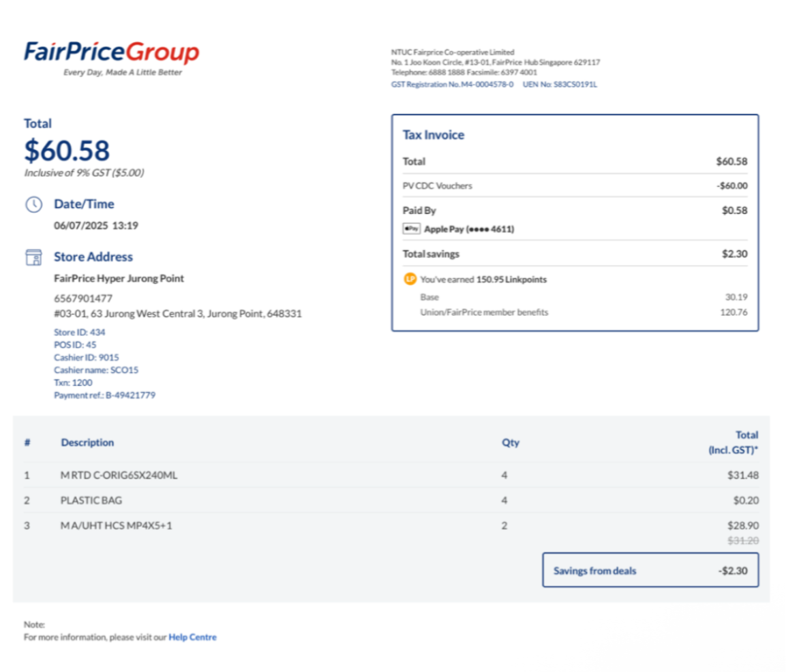This screenshot has height=672, width=786.
Task: Click the 'Inclusive of 9% GST ($5.00)' text
Action: tap(85, 173)
